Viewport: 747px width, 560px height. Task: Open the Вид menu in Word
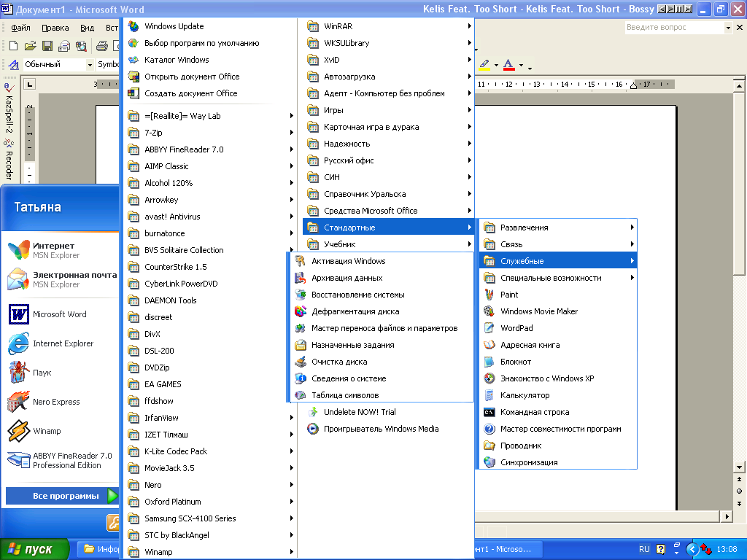(88, 28)
